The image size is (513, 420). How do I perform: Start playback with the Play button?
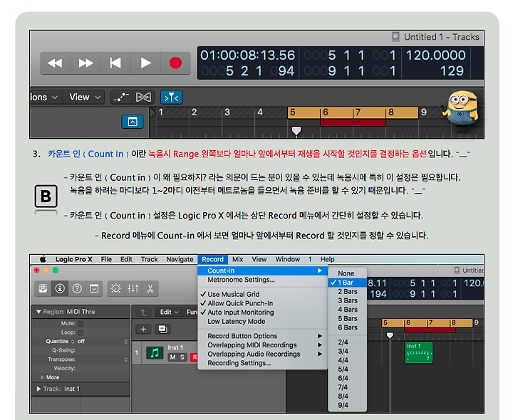[x=145, y=63]
